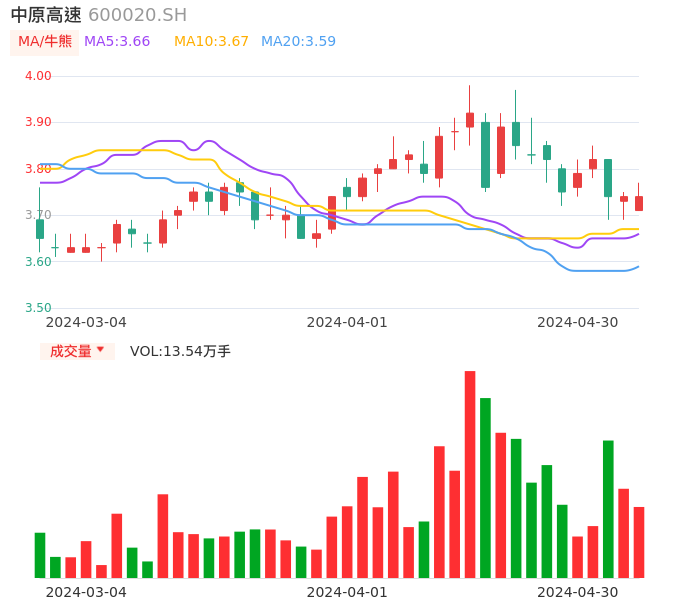Screen dimensions: 686x606
Task: Click the 4.00 price axis label
Action: coord(38,76)
